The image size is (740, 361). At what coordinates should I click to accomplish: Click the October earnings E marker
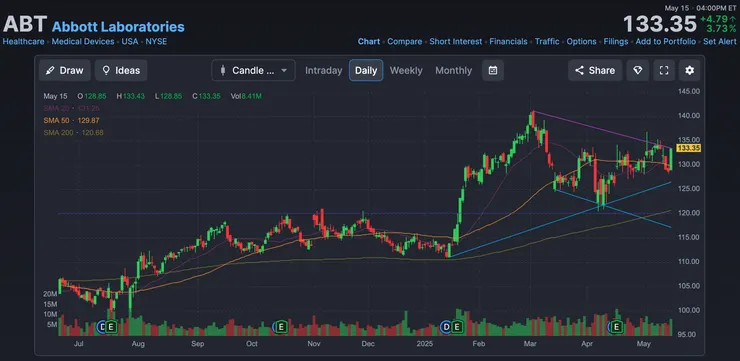[281, 327]
